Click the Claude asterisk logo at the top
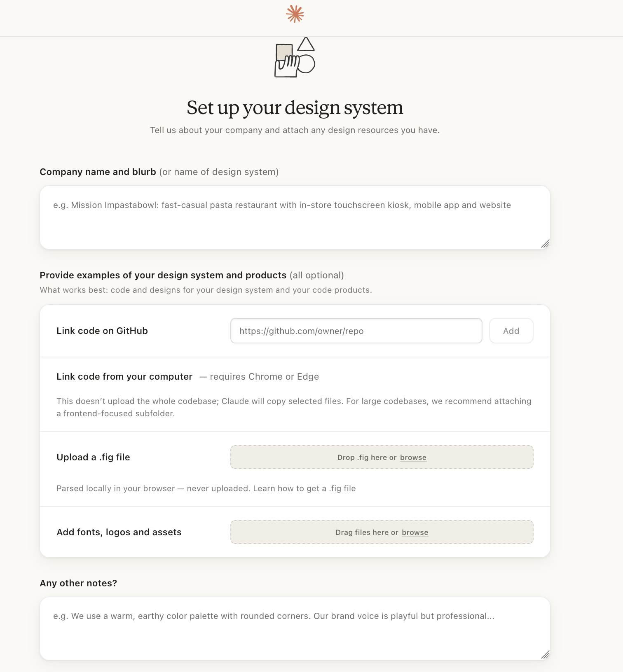Image resolution: width=623 pixels, height=672 pixels. [x=295, y=13]
